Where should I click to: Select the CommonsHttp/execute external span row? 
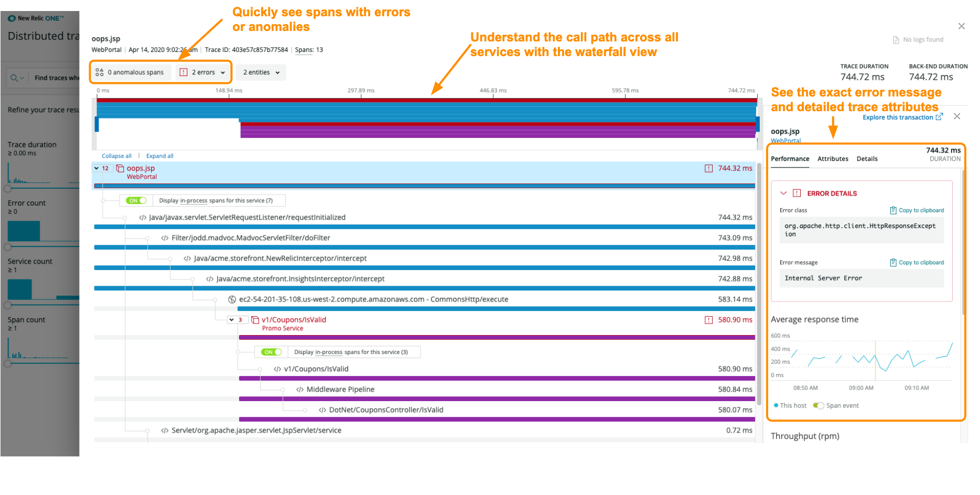click(425, 304)
